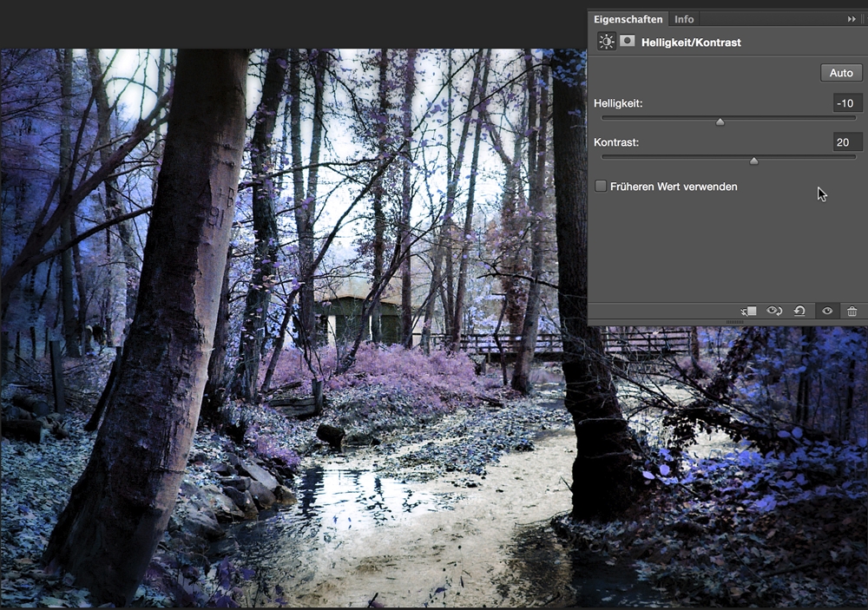This screenshot has width=868, height=610.
Task: Delete the adjustment layer with the trash icon
Action: click(852, 312)
